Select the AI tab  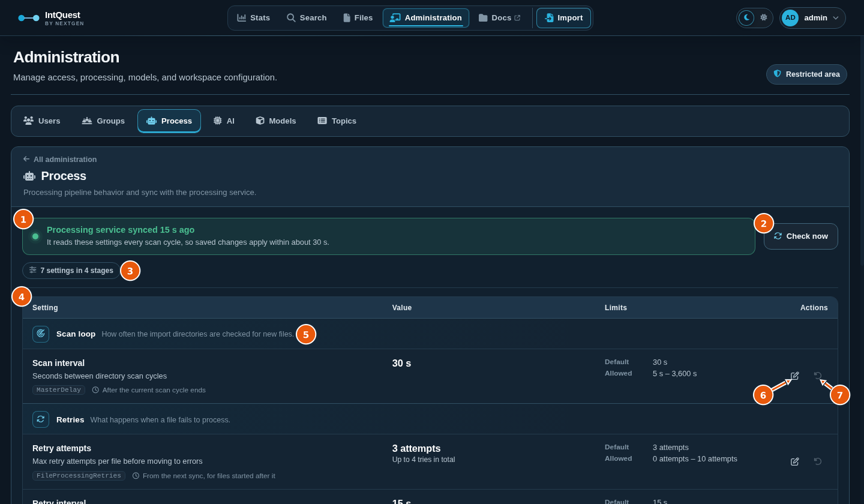(x=224, y=121)
